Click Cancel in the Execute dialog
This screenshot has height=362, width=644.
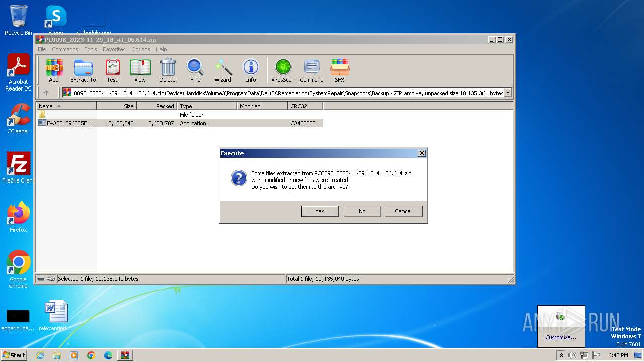pyautogui.click(x=403, y=211)
